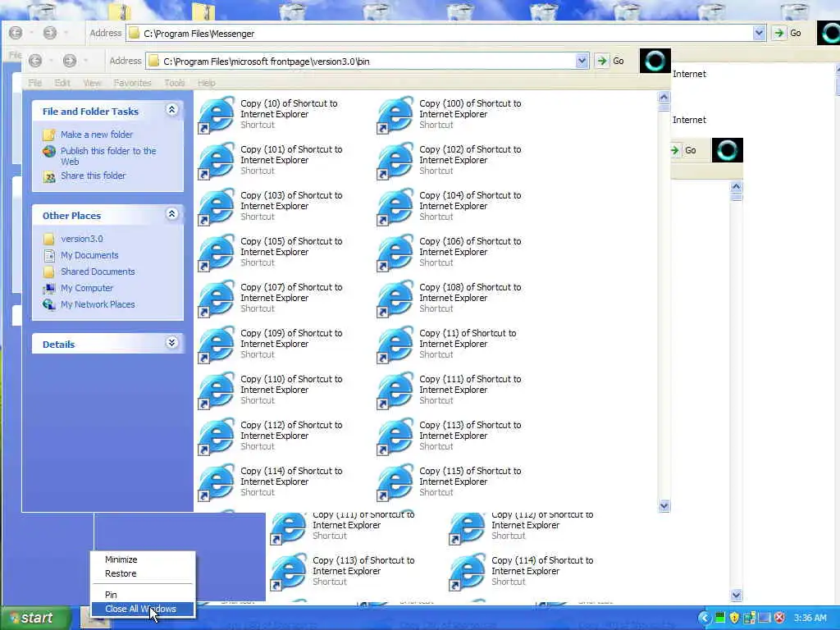Click Start button
The image size is (840, 630).
click(35, 619)
